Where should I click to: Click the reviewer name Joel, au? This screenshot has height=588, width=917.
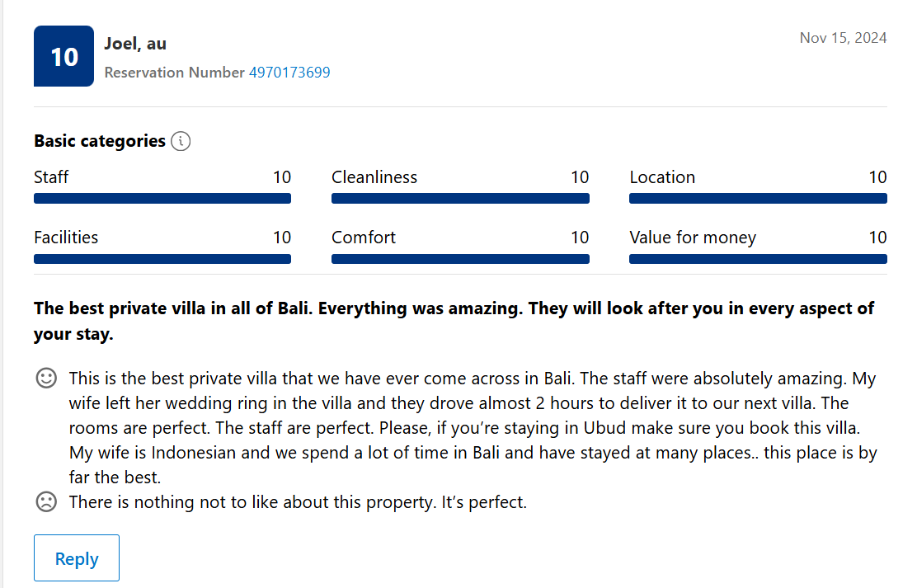point(135,44)
